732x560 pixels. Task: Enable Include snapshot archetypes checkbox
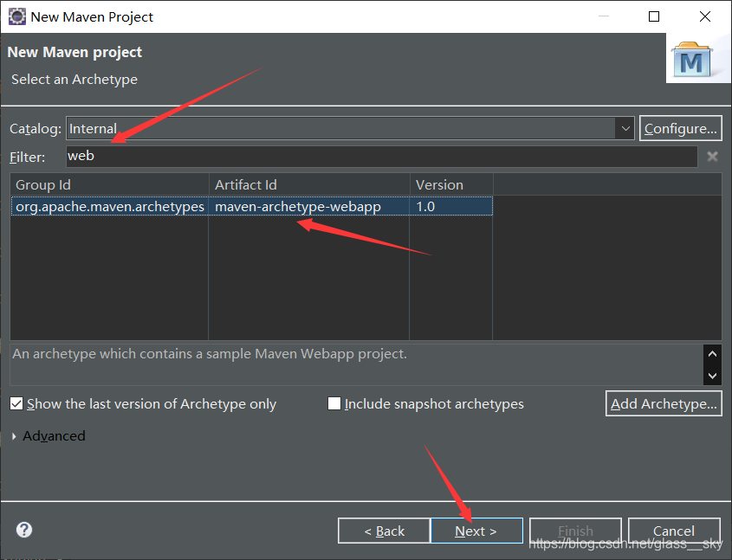coord(334,403)
